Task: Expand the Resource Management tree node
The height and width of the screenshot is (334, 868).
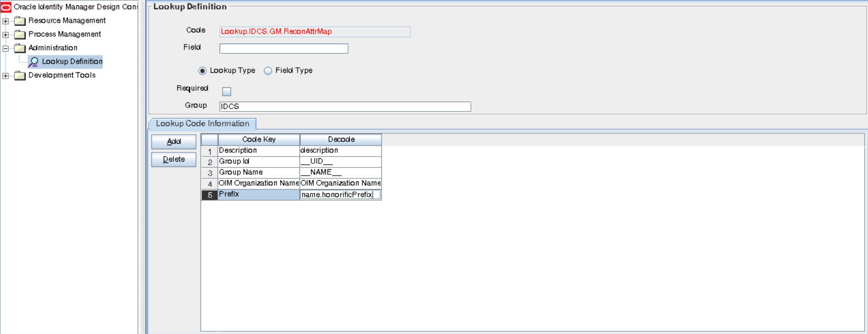Action: tap(5, 21)
